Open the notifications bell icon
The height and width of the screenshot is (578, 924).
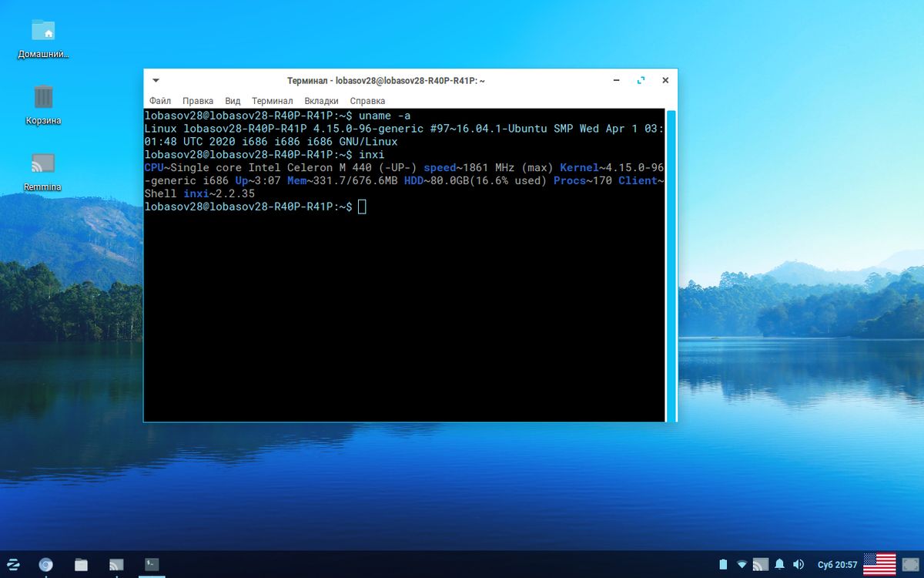click(780, 565)
